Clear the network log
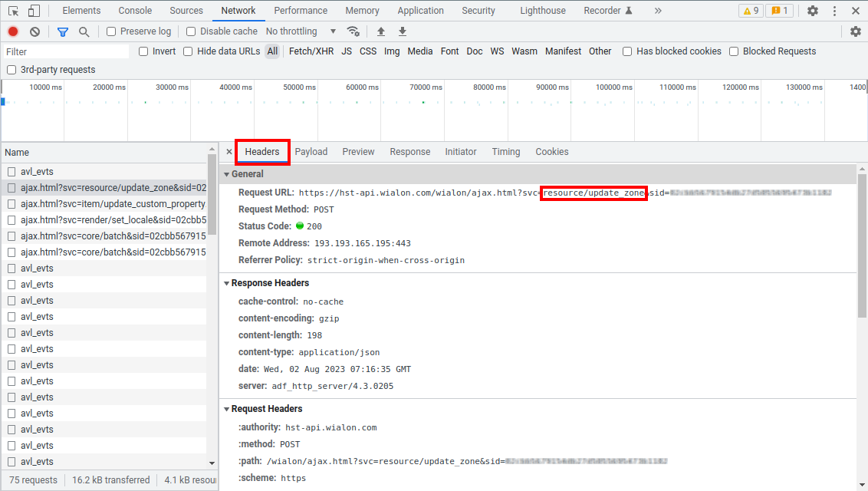Image resolution: width=868 pixels, height=491 pixels. 35,31
